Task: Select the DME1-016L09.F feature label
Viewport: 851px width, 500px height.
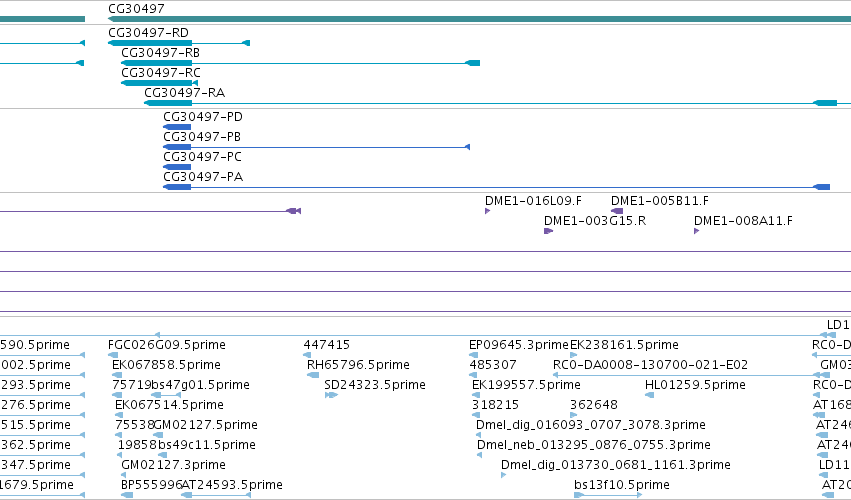Action: [x=533, y=201]
